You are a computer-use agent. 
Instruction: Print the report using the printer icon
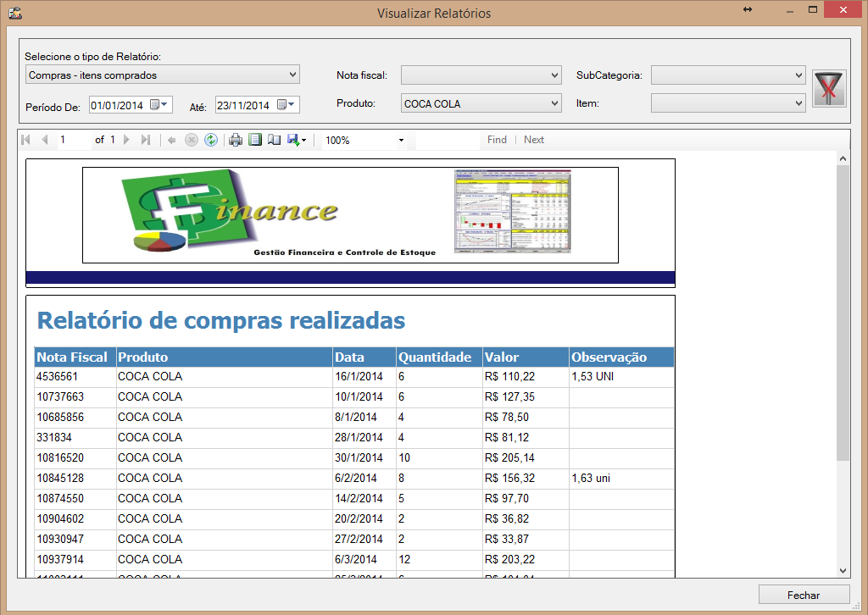236,140
